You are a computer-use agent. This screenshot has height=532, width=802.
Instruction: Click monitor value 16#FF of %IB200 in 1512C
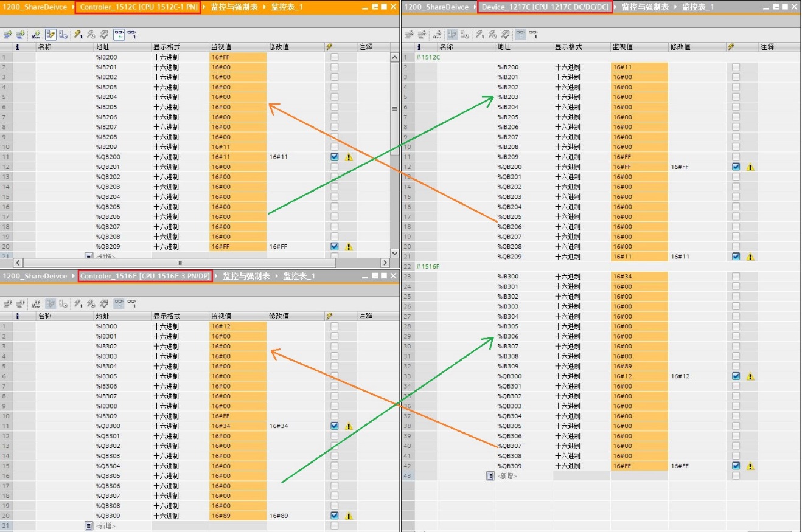[238, 57]
